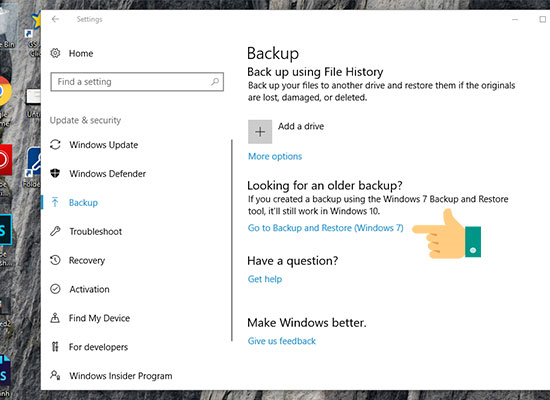Open the Windows Insider Program section
The width and height of the screenshot is (550, 400).
(x=121, y=376)
